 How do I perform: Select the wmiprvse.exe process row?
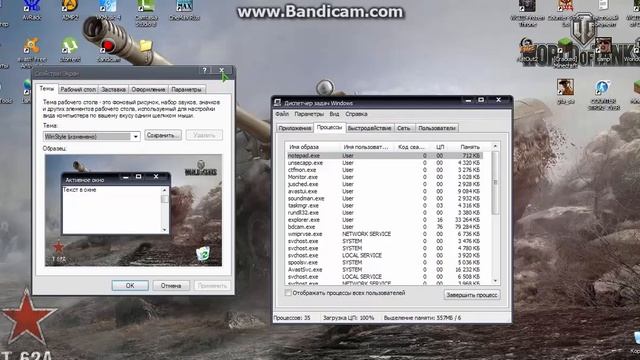[384, 234]
